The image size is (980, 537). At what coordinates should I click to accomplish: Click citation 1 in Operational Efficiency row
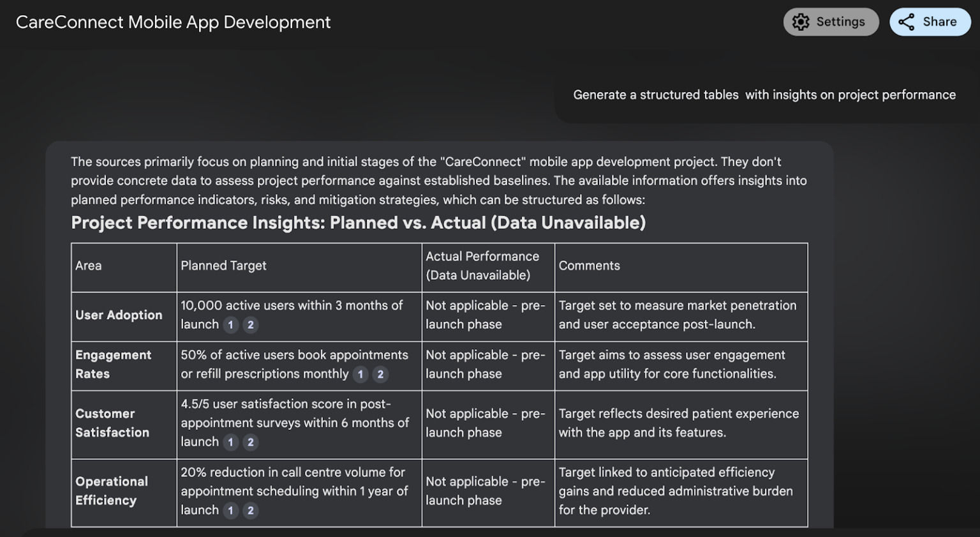[x=231, y=510]
